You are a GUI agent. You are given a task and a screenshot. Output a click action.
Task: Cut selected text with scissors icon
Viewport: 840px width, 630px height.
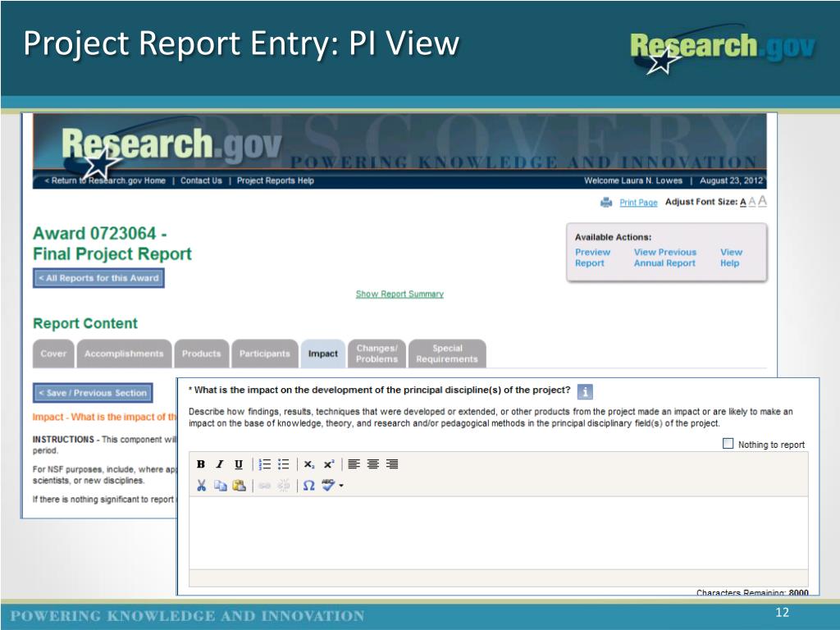[202, 486]
